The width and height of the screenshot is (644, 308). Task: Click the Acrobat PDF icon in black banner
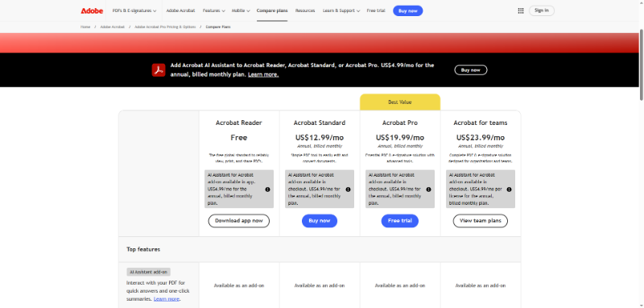coord(159,70)
